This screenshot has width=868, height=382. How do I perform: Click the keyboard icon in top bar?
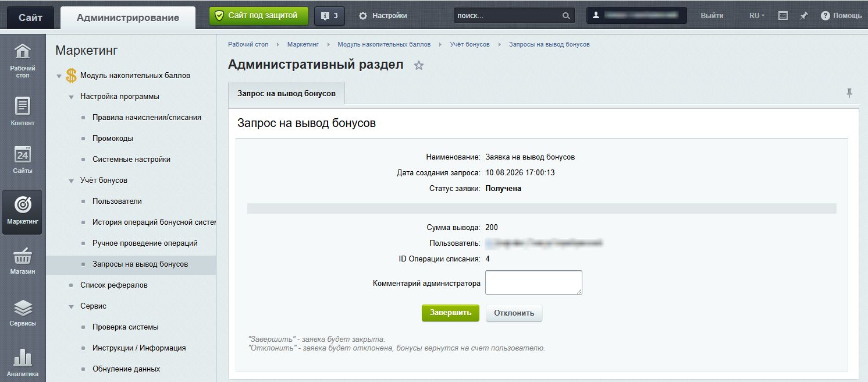tap(783, 16)
